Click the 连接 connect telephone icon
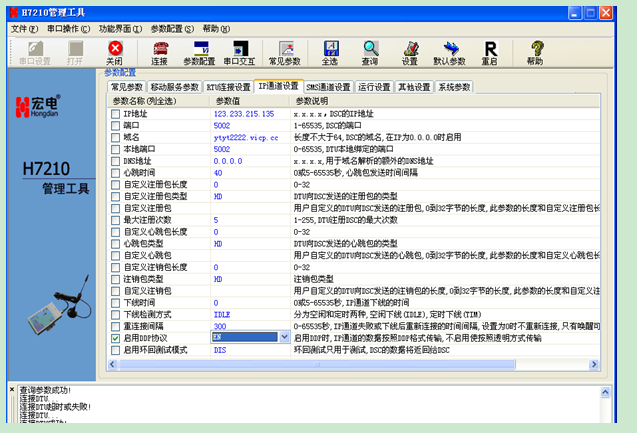The image size is (637, 433). pyautogui.click(x=159, y=51)
